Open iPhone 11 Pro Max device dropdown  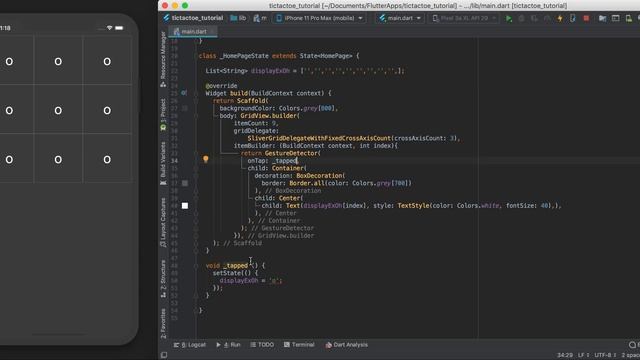319,18
